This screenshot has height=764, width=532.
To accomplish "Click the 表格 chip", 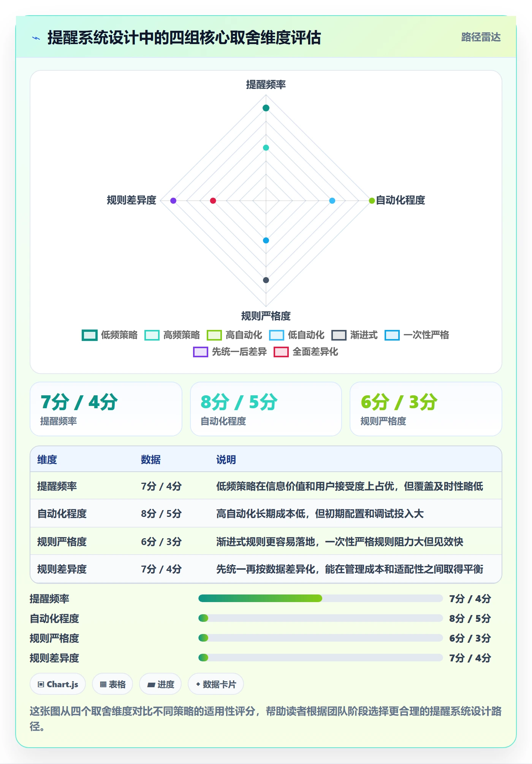I will pyautogui.click(x=112, y=684).
